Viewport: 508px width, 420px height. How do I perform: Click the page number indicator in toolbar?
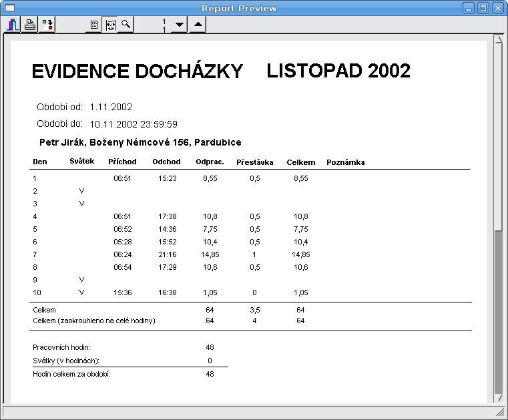(164, 25)
